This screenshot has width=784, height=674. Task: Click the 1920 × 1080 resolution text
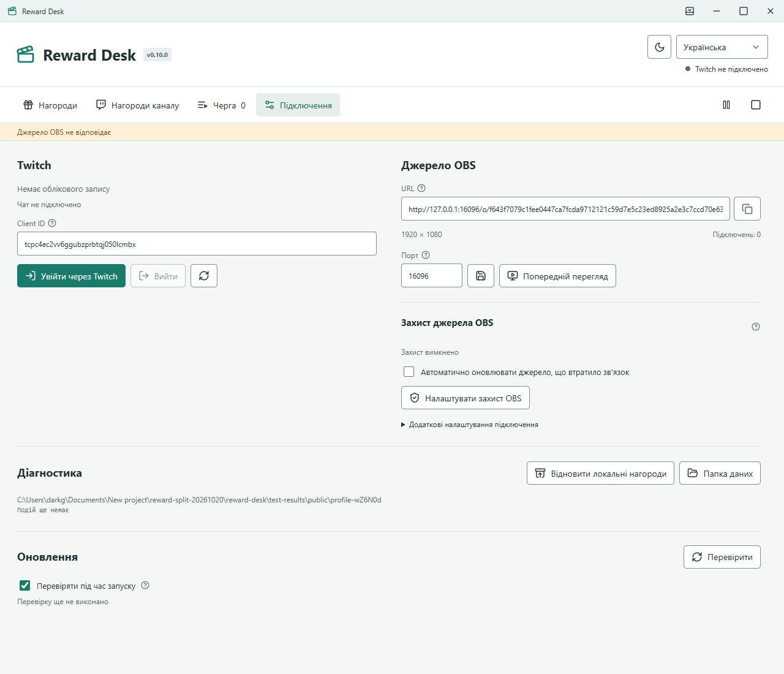(x=421, y=235)
